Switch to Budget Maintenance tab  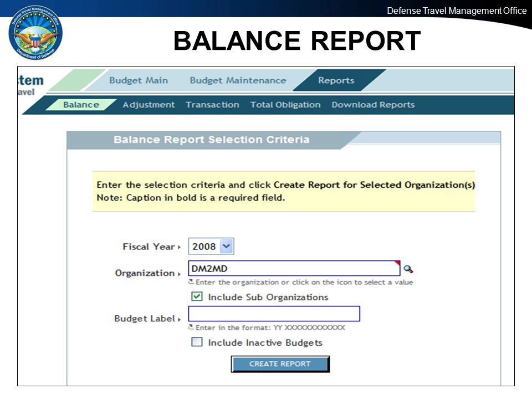pyautogui.click(x=238, y=80)
